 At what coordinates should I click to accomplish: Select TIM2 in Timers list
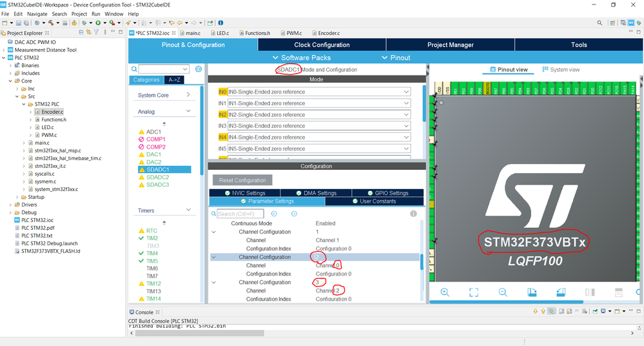(152, 238)
